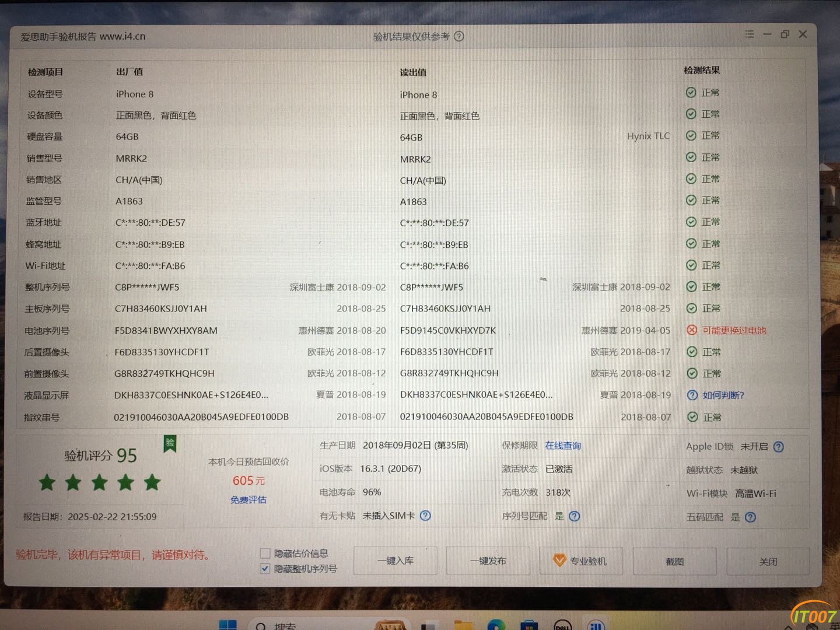840x630 pixels.
Task: Click the 验机评分 95 score text
Action: [x=101, y=456]
